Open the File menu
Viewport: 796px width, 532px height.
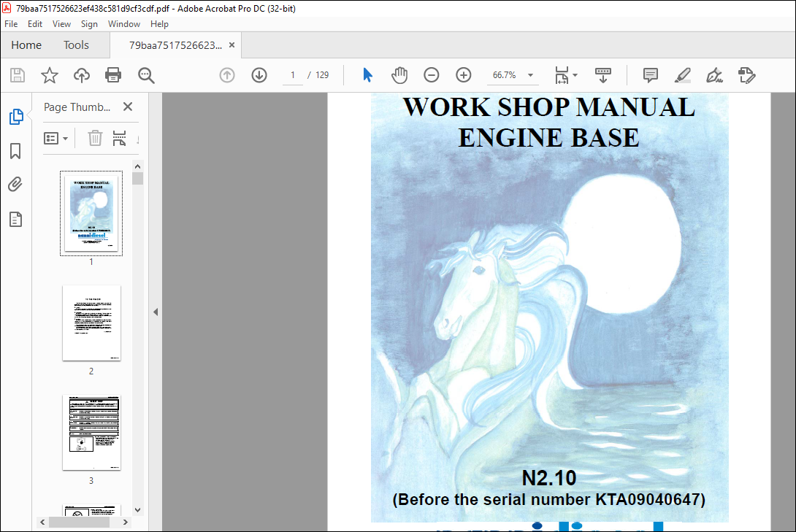tap(11, 24)
